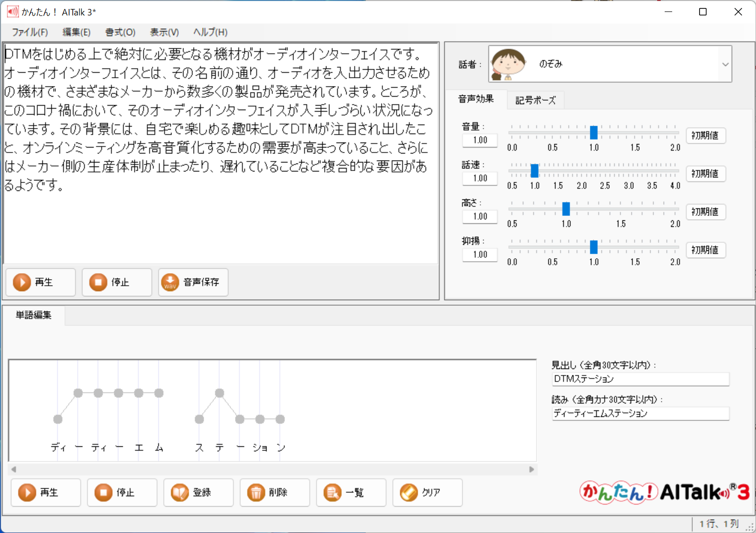Save audio with the 音声保存 wav button
The width and height of the screenshot is (756, 533).
(193, 282)
